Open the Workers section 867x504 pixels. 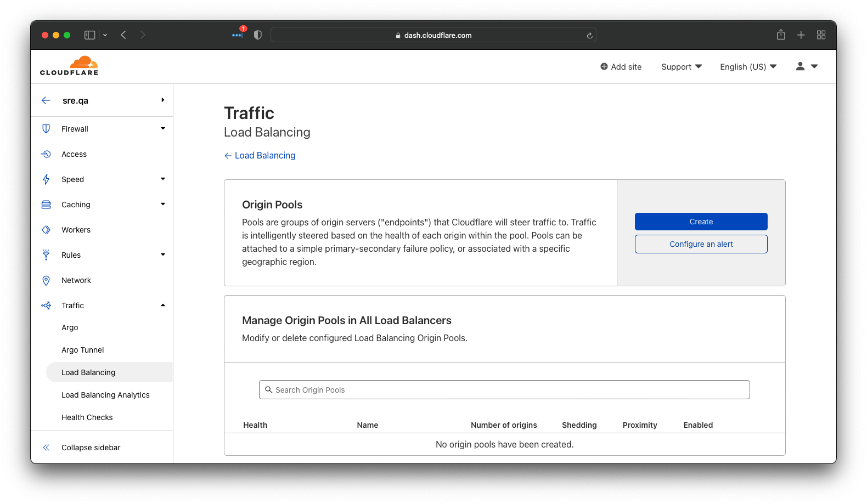pyautogui.click(x=76, y=230)
